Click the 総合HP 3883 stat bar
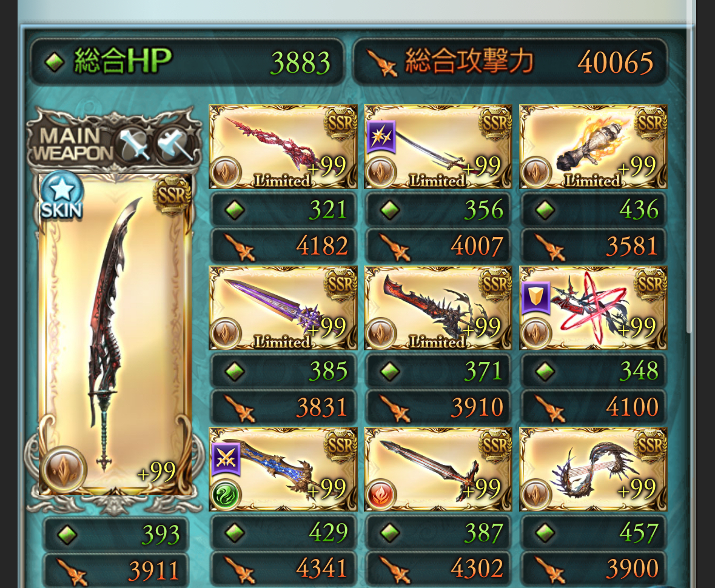The width and height of the screenshot is (715, 588). [x=187, y=62]
